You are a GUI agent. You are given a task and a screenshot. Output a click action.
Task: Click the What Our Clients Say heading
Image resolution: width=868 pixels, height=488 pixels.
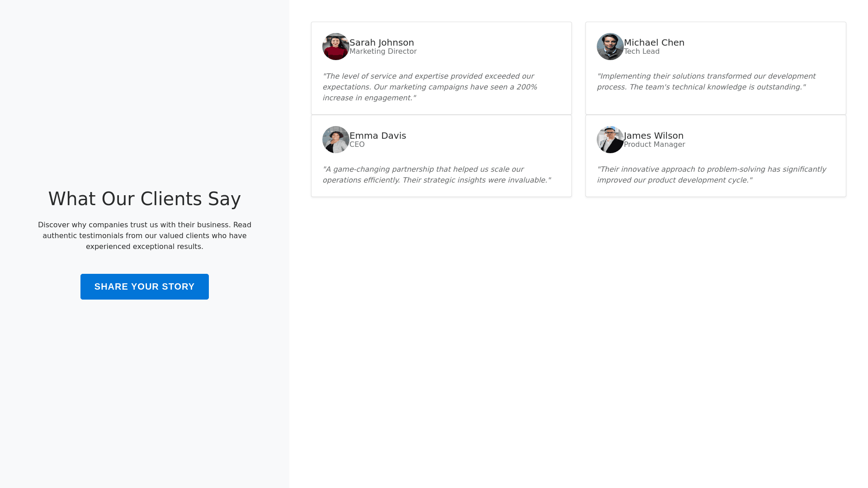(x=145, y=199)
